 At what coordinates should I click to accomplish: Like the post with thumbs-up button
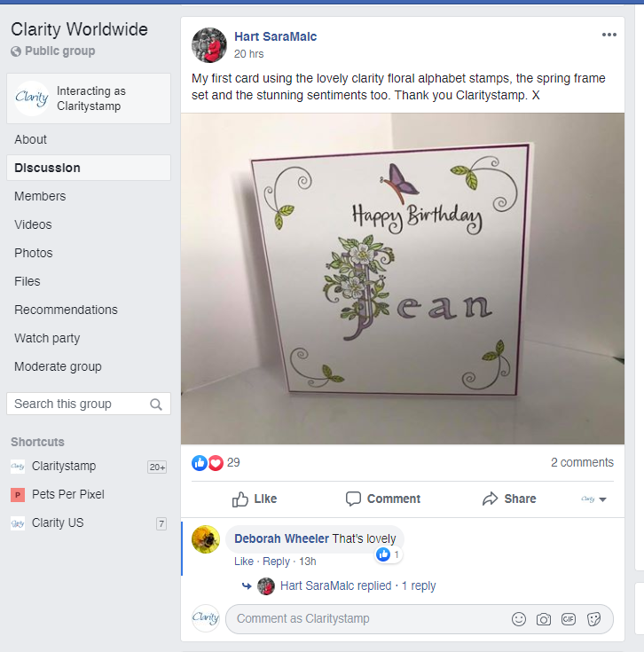pyautogui.click(x=255, y=499)
